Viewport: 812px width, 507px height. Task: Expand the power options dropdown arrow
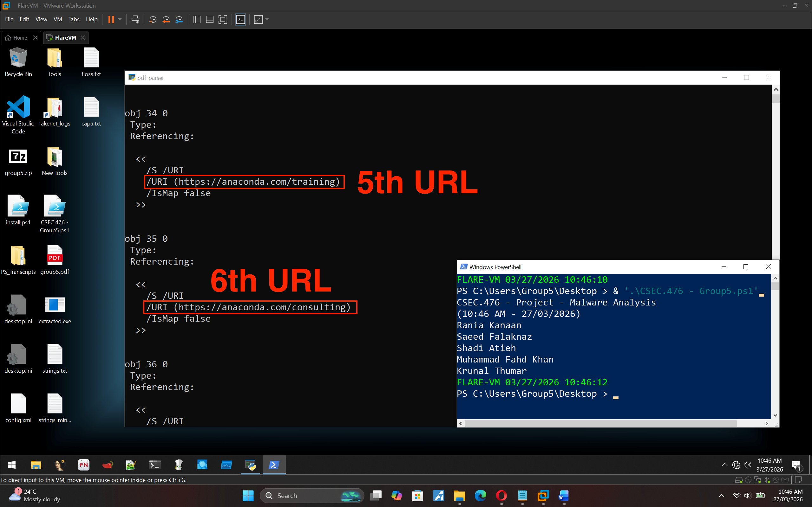click(x=120, y=19)
